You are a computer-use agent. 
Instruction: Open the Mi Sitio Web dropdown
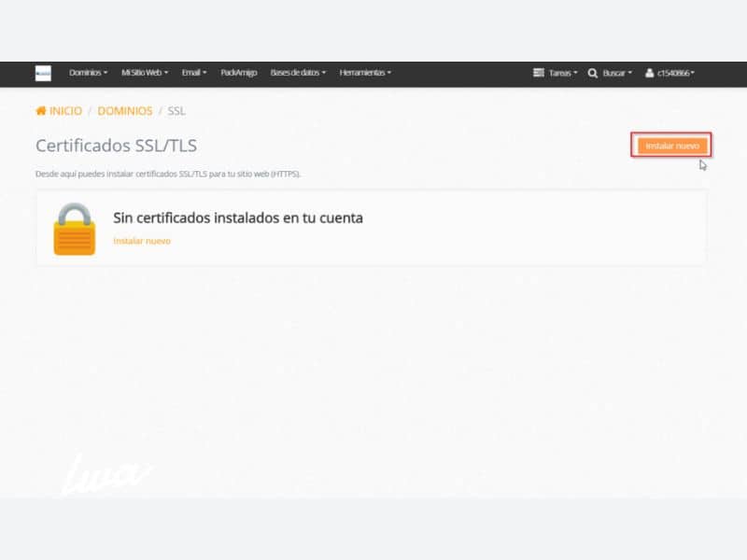pos(146,73)
